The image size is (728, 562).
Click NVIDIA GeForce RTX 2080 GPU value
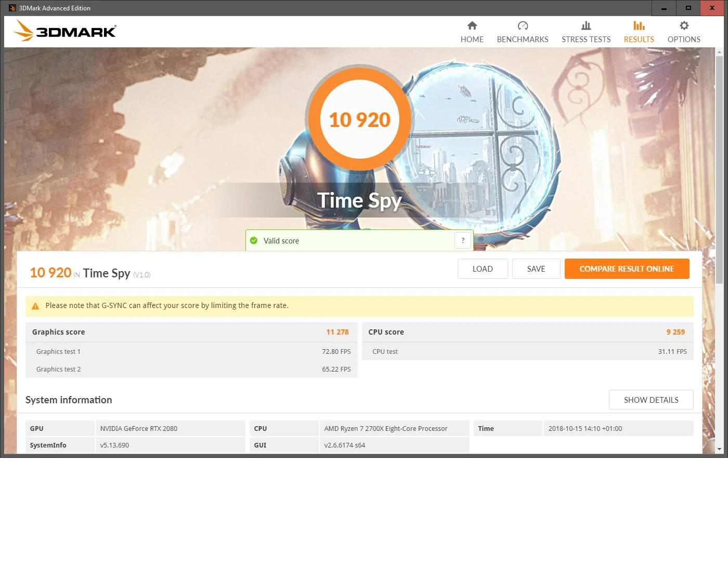pos(139,429)
